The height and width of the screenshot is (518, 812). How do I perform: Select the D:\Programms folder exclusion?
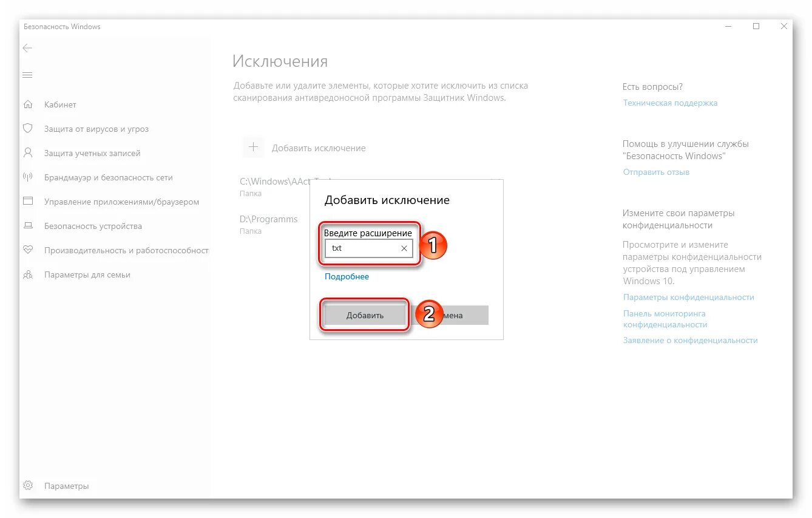[268, 224]
